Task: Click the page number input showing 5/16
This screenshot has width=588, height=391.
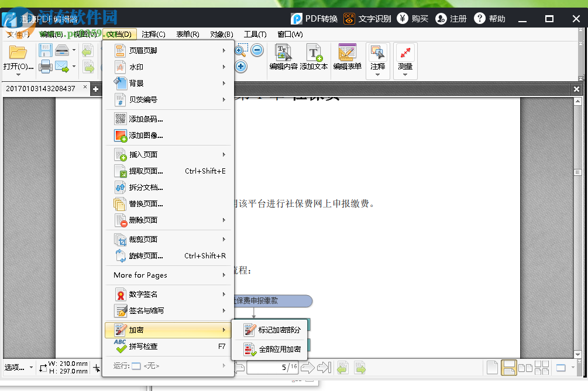Action: tap(273, 367)
